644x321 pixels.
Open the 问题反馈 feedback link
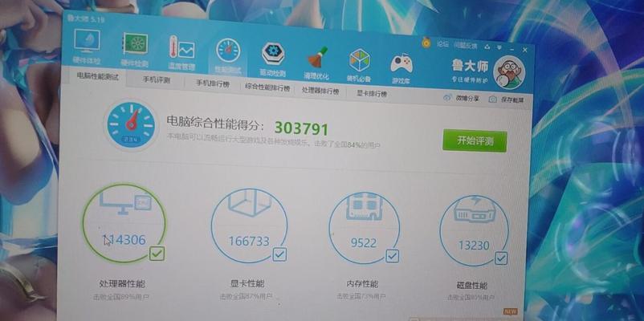pyautogui.click(x=466, y=45)
